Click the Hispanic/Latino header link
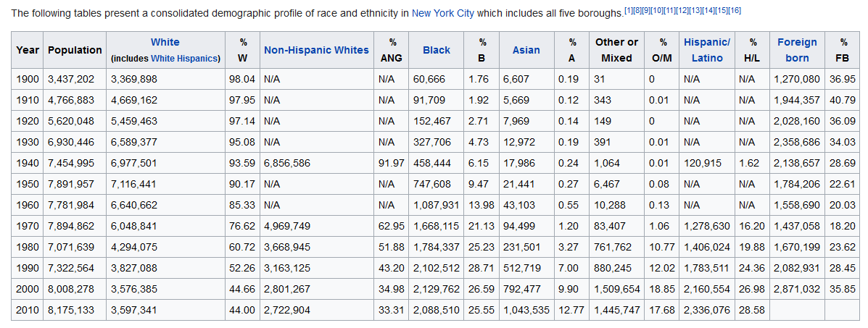 point(707,50)
